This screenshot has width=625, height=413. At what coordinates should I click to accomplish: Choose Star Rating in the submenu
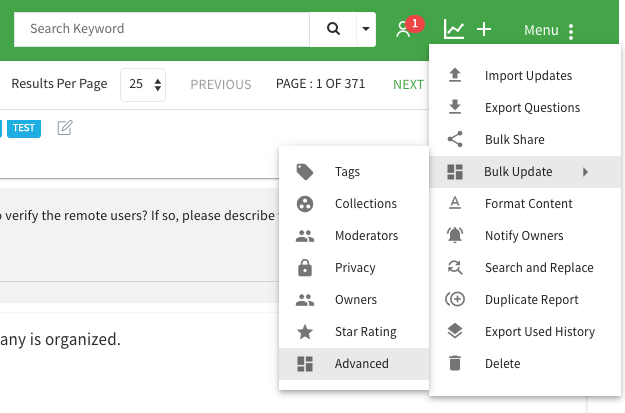point(354,332)
